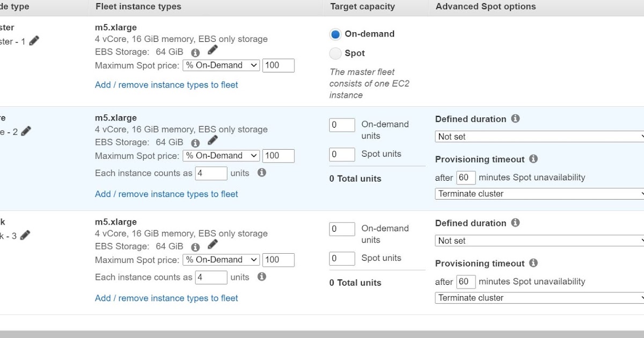
Task: View info for Core instance unit count
Action: [x=262, y=173]
